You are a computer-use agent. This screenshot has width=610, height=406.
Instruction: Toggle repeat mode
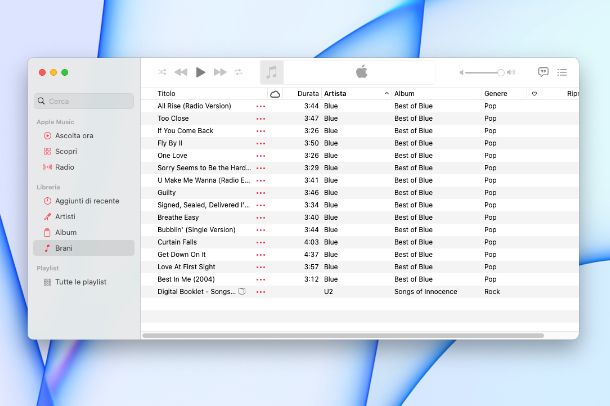click(x=238, y=72)
